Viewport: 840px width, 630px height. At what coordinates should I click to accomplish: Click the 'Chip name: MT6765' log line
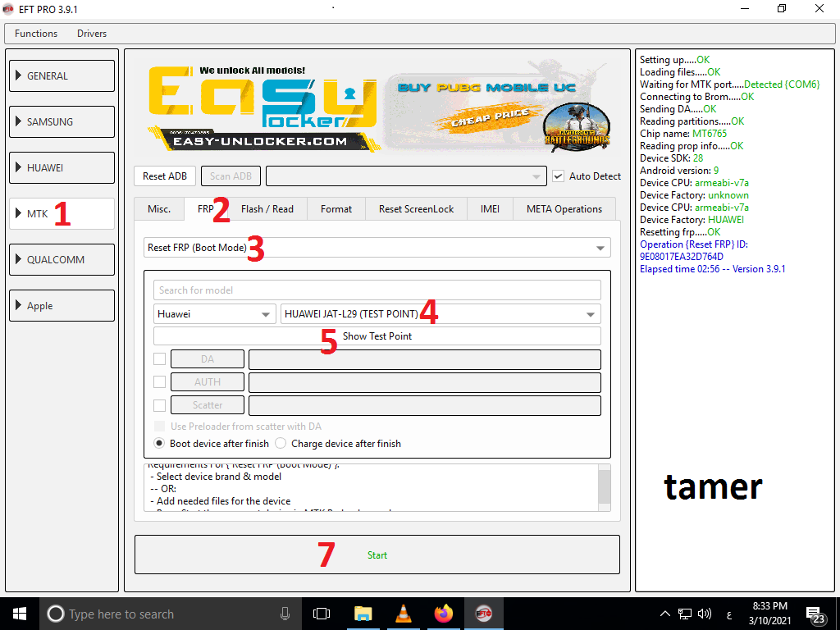coord(683,134)
